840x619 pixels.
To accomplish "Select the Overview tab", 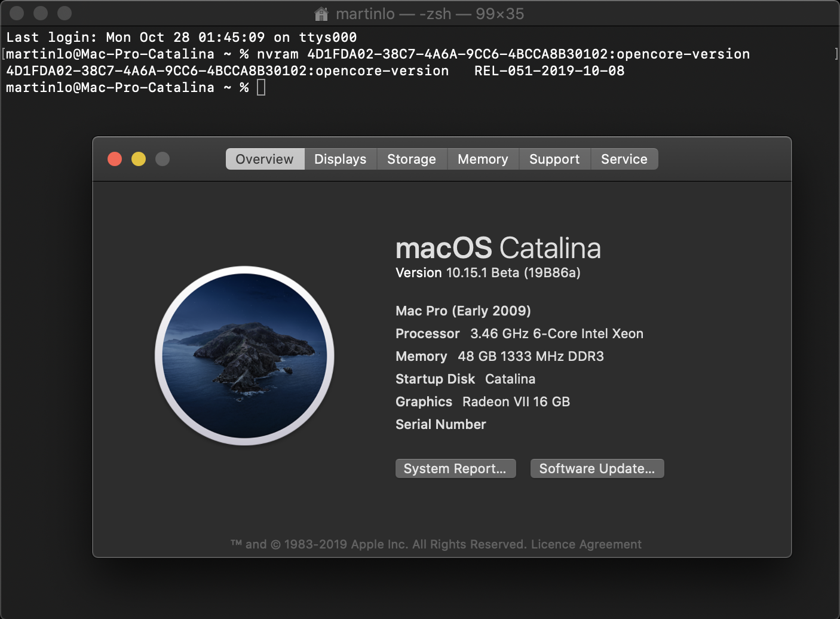I will 265,159.
